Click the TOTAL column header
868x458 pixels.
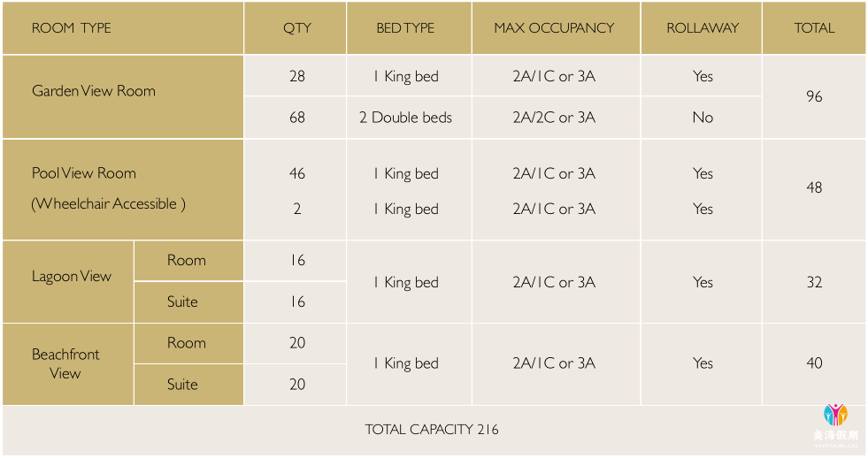(814, 27)
